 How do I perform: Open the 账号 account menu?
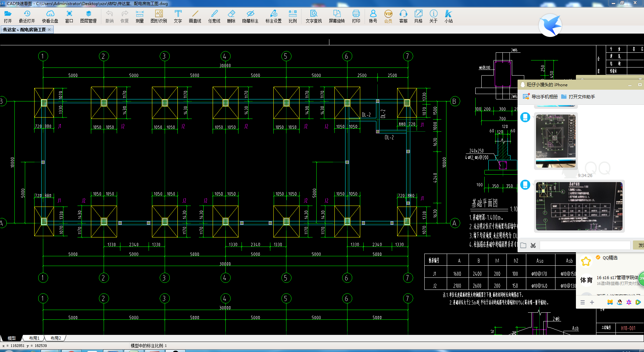pyautogui.click(x=373, y=16)
